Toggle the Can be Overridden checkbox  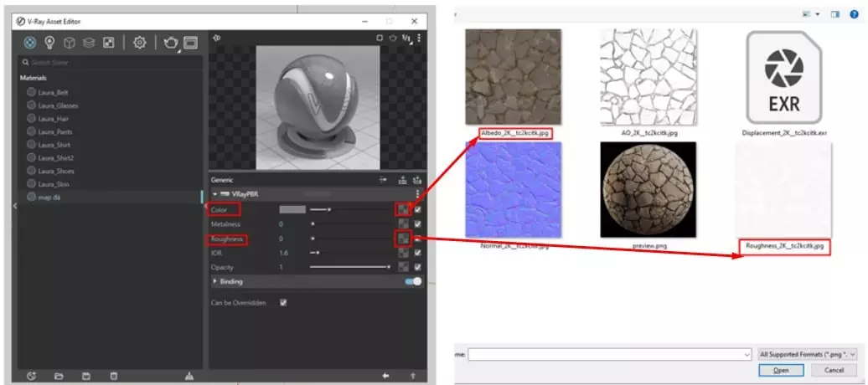pyautogui.click(x=283, y=302)
